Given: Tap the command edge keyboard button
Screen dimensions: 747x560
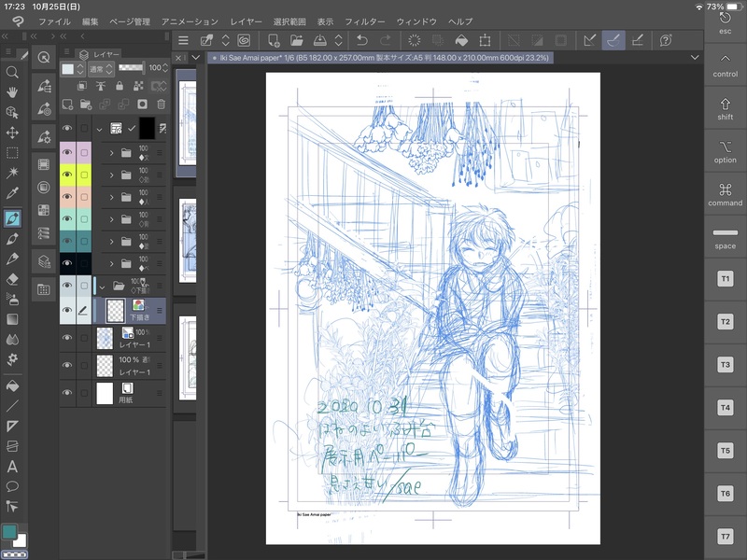Looking at the screenshot, I should (x=726, y=194).
